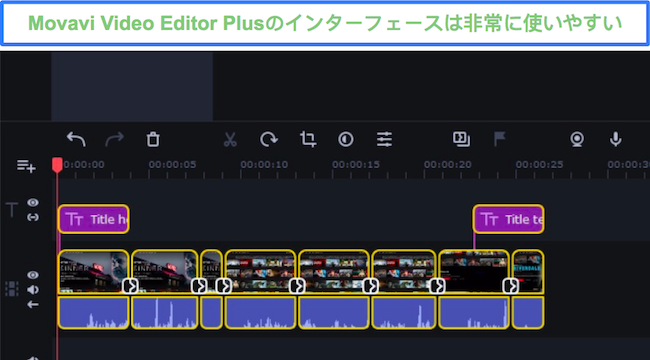Select the last title clip on the title track
The height and width of the screenshot is (360, 650).
[508, 219]
